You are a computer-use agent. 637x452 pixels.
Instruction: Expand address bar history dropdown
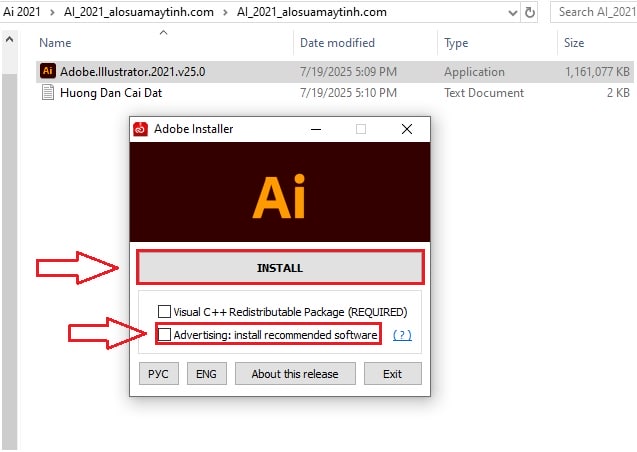(513, 13)
